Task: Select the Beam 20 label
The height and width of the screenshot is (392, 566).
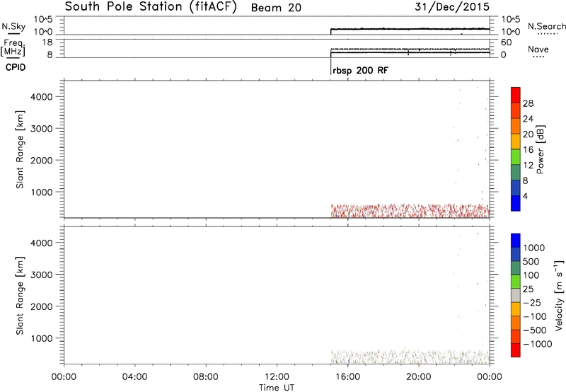Action: [276, 8]
